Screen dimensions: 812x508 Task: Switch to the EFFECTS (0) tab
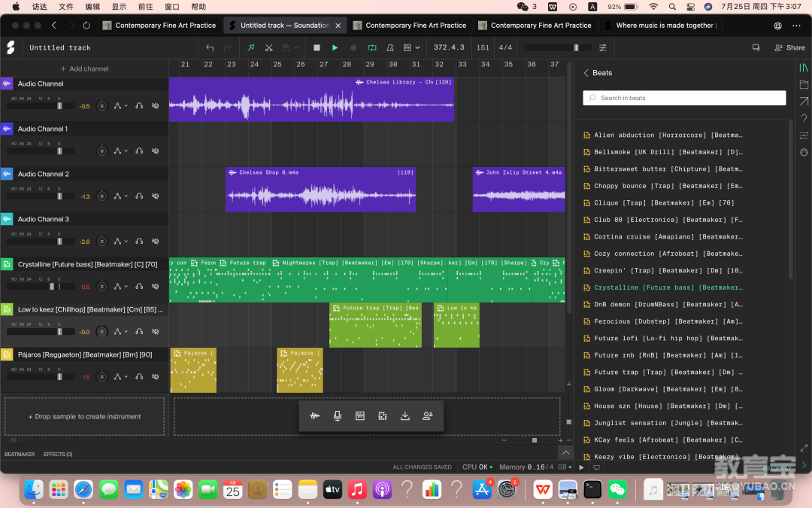pos(58,454)
